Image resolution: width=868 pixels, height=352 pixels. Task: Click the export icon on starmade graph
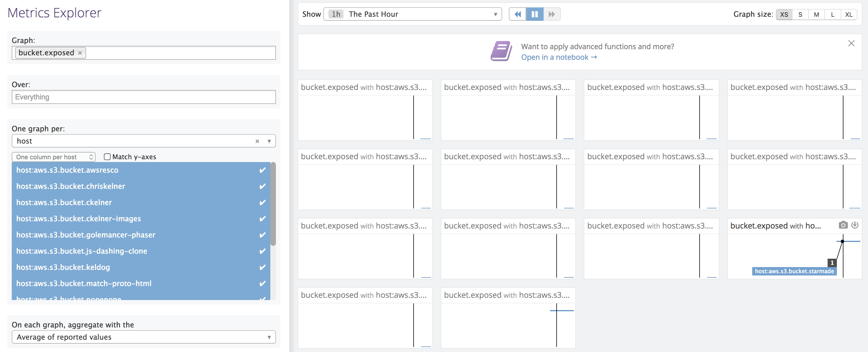(x=855, y=225)
